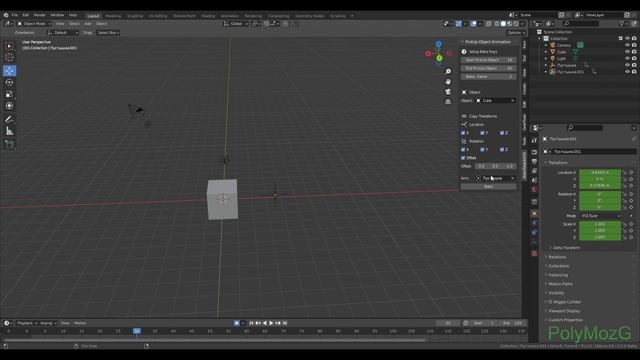
Task: Switch to the Animation workspace tab
Action: [x=229, y=16]
